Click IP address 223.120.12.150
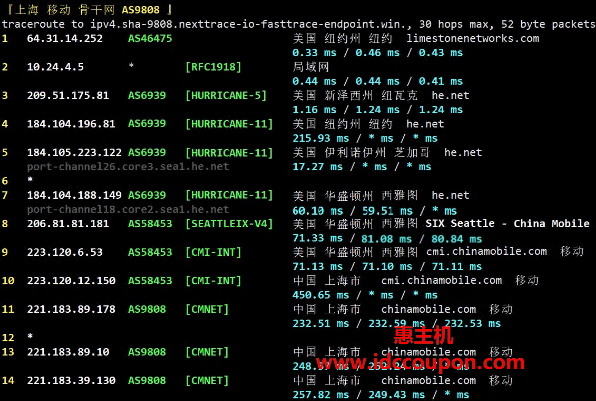The width and height of the screenshot is (596, 401). tap(71, 281)
